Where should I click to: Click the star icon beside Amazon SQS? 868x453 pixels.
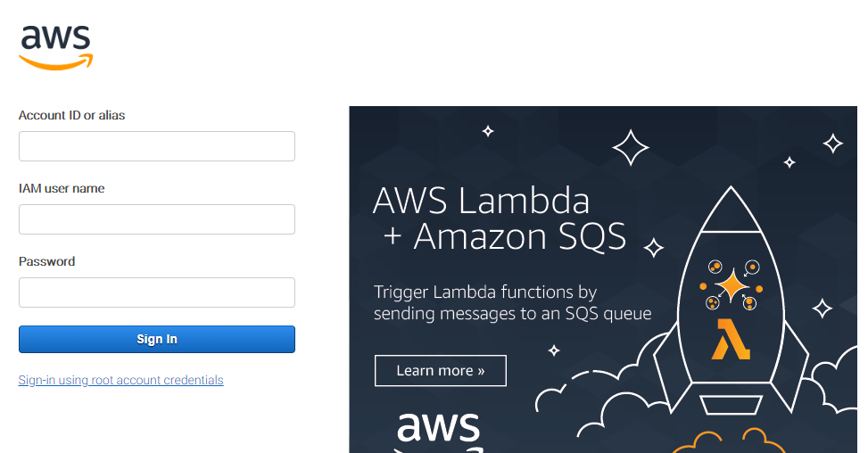click(x=654, y=247)
